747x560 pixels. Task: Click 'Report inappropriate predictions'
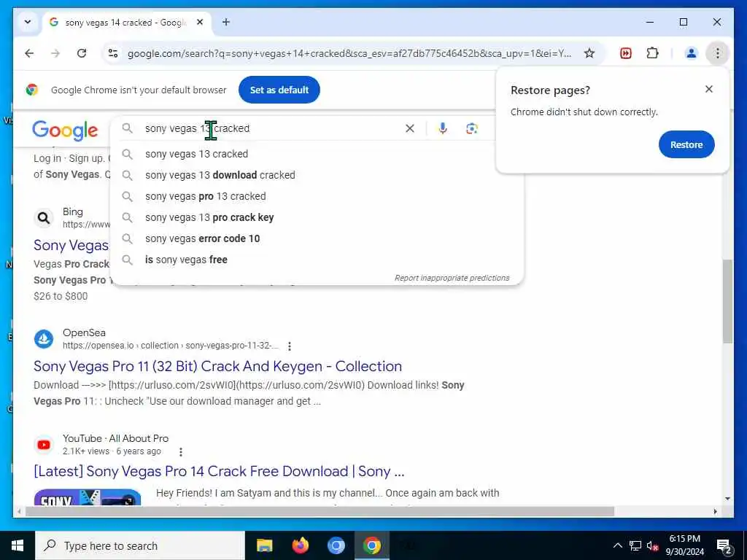452,278
